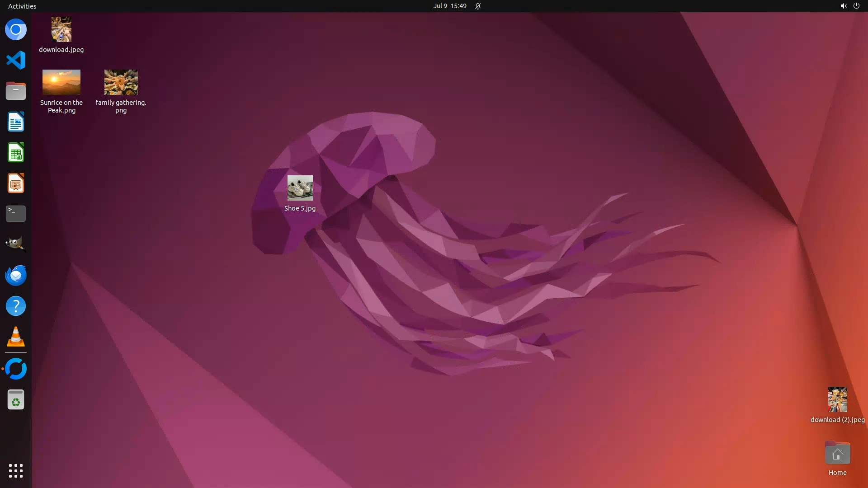Viewport: 868px width, 488px height.
Task: Open LibreOffice Calc spreadsheet icon
Action: [16, 153]
